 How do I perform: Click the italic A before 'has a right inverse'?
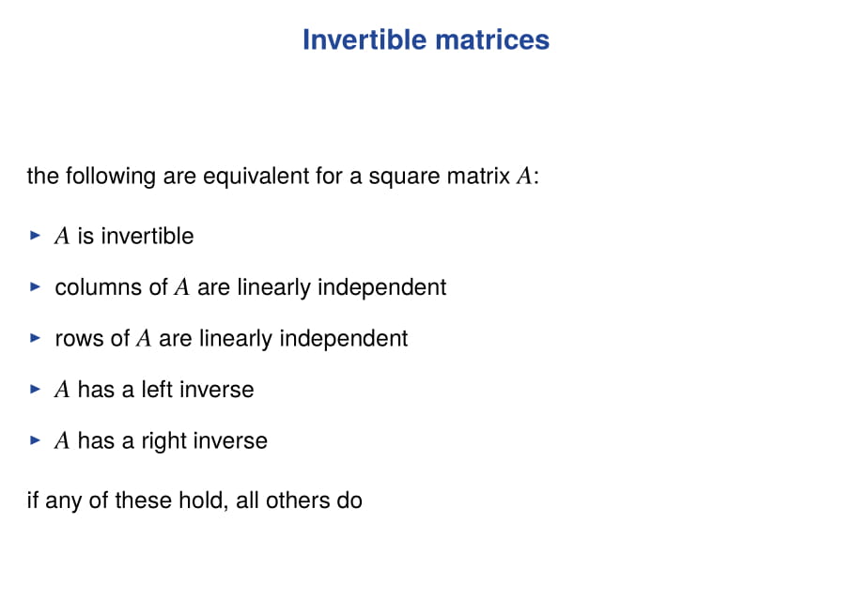click(x=63, y=441)
